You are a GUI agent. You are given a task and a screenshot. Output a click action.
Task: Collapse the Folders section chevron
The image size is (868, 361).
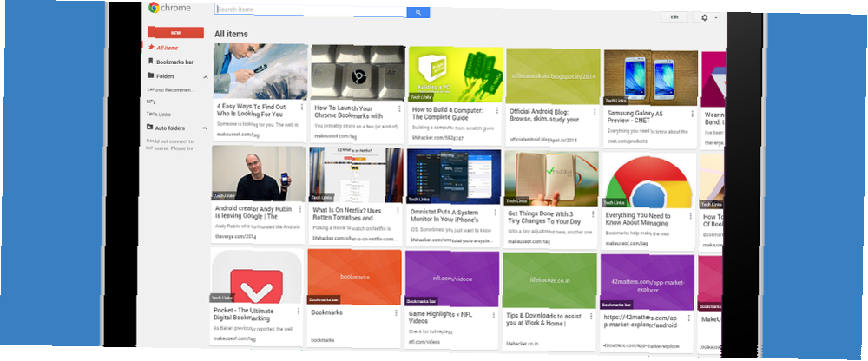point(206,77)
